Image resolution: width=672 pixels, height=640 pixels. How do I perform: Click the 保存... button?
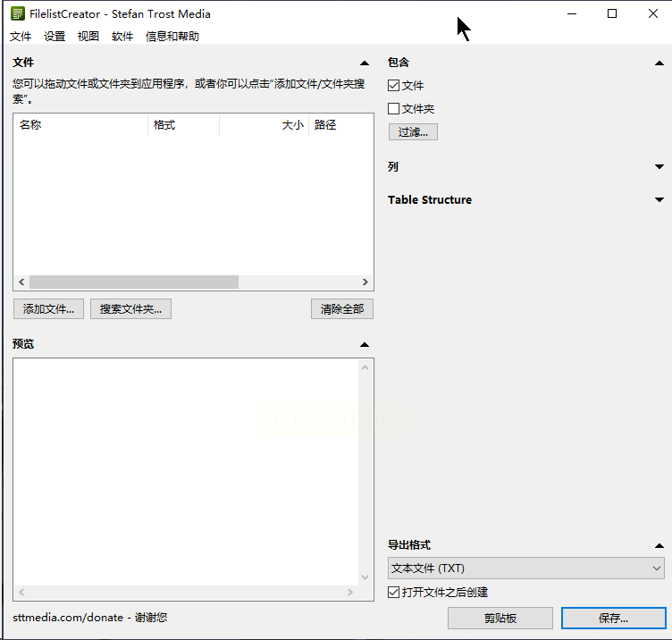pyautogui.click(x=613, y=619)
